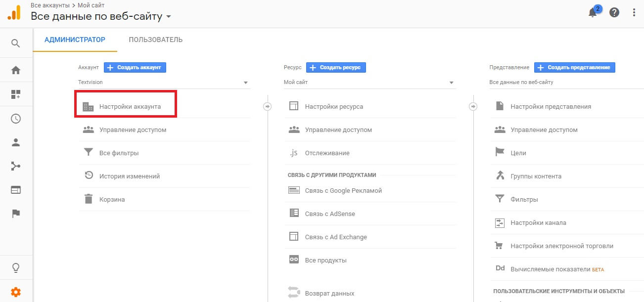Switch to the Пользователь tab

pos(156,40)
